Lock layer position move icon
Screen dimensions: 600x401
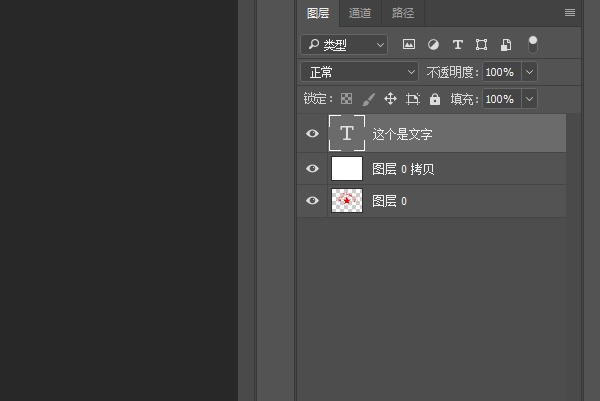tap(390, 99)
